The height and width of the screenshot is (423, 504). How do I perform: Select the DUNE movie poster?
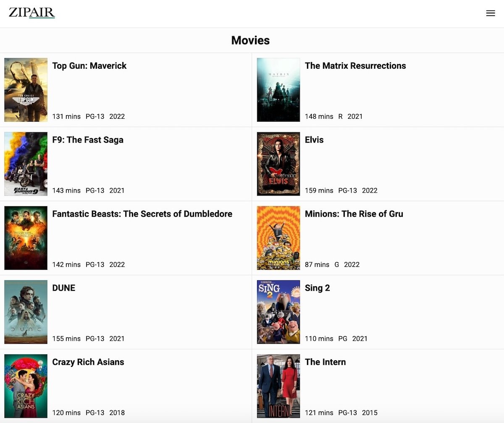pos(26,312)
